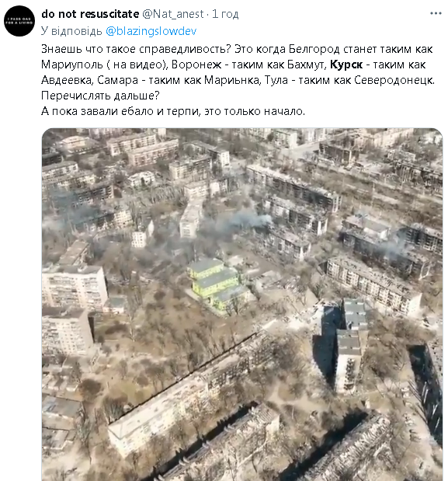Play the embedded aerial city video
448x481 pixels.
click(x=242, y=305)
